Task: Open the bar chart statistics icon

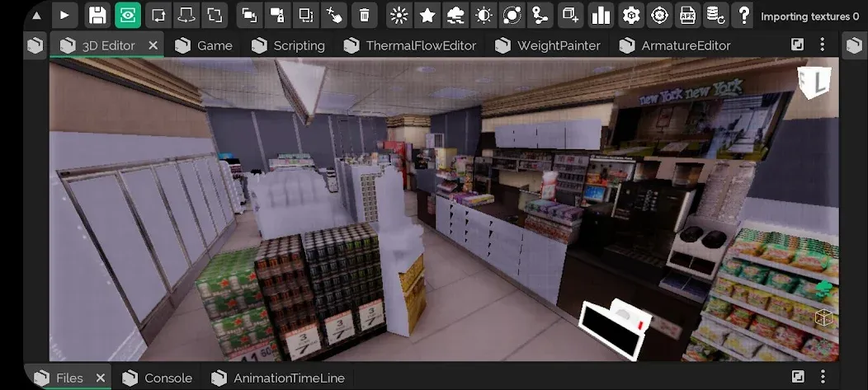Action: tap(601, 15)
